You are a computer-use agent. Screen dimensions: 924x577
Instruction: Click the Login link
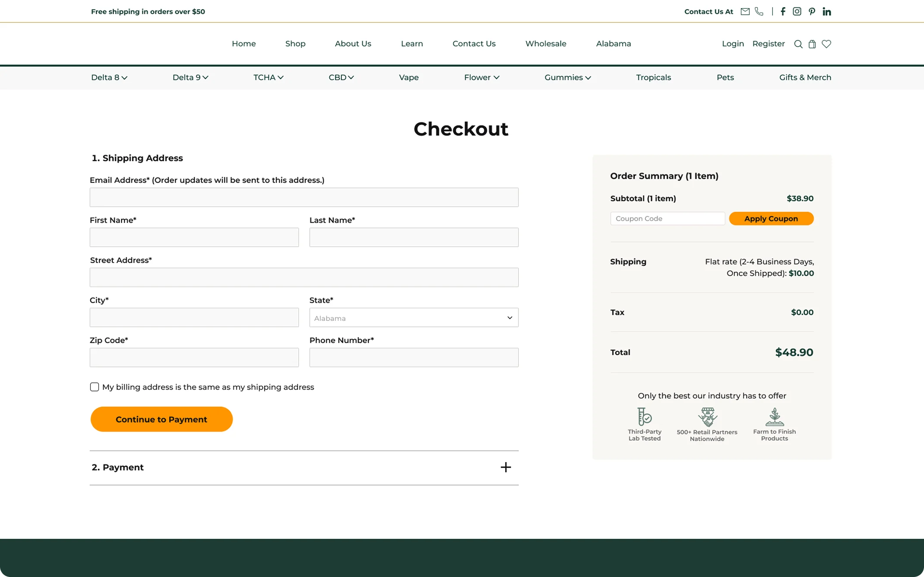click(733, 43)
